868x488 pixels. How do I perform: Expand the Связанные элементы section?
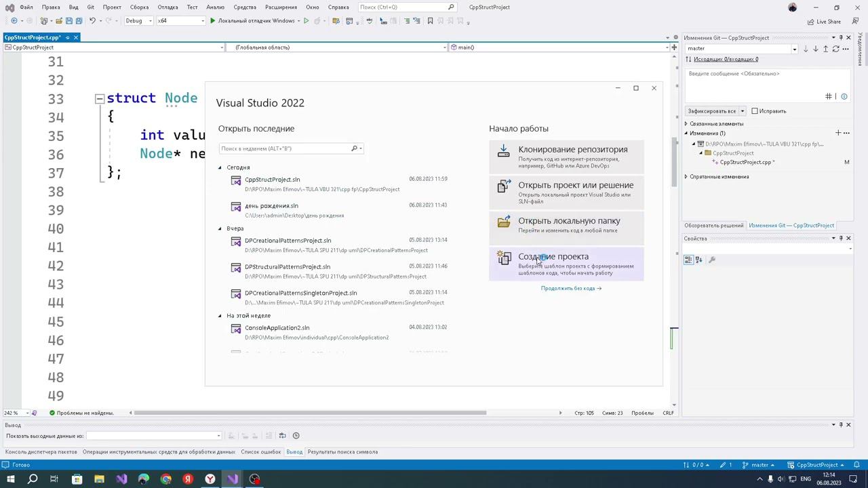tap(686, 124)
